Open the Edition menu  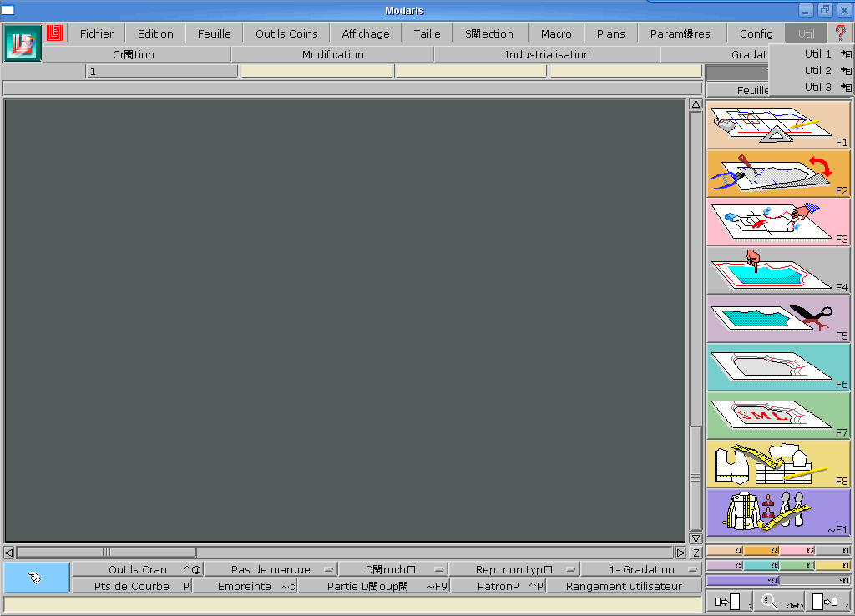tap(155, 33)
